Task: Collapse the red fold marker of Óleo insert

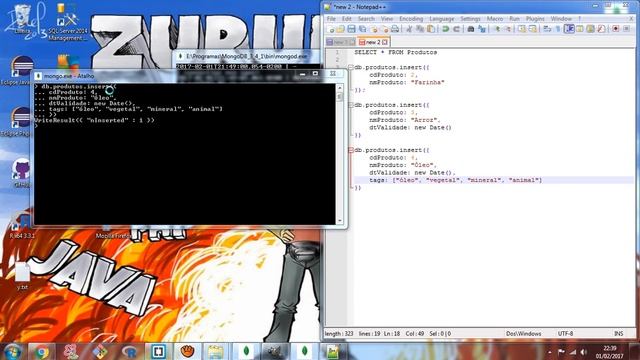Action: tap(351, 150)
